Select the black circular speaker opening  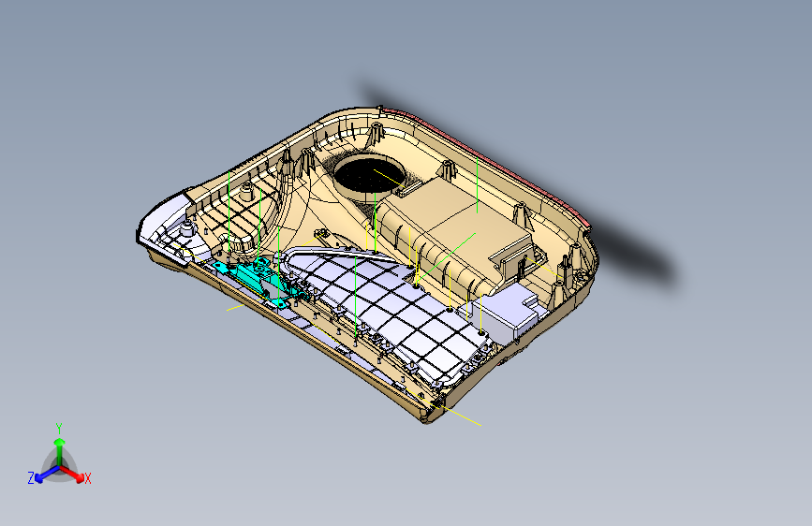[370, 173]
